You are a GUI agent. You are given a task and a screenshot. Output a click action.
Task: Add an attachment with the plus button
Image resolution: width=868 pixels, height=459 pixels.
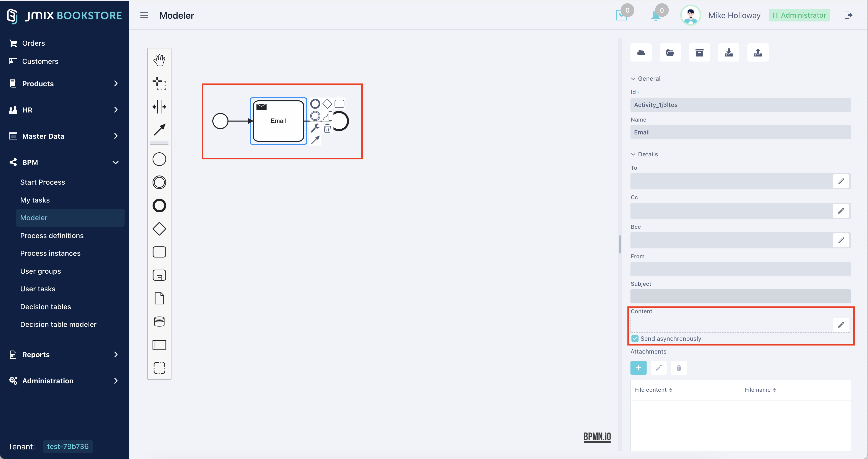(638, 368)
